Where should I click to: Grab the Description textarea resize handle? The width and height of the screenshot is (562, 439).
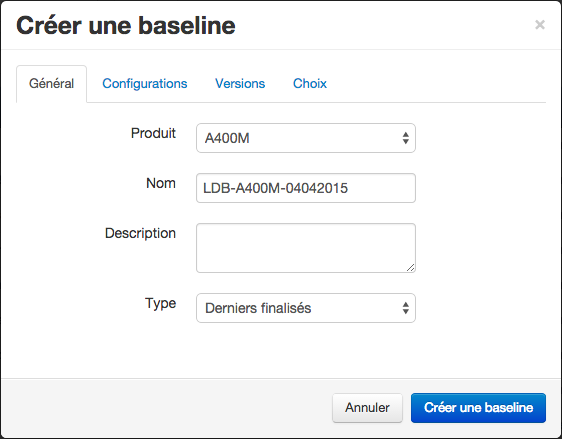coord(411,268)
